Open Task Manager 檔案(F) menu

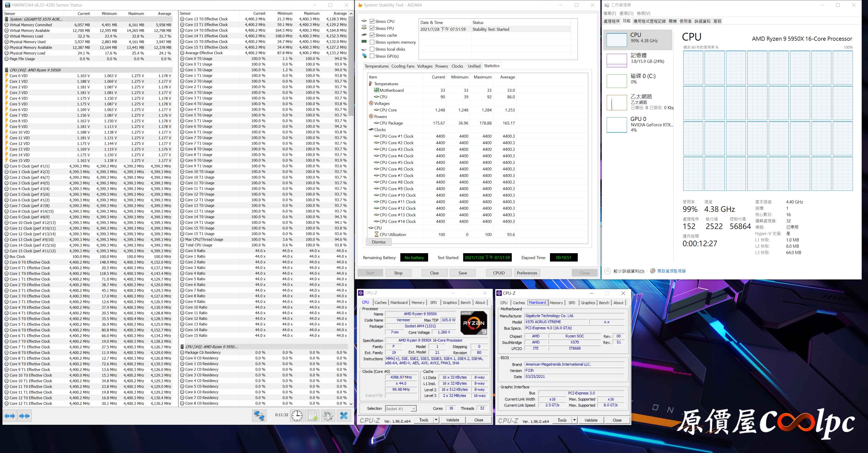(x=610, y=14)
